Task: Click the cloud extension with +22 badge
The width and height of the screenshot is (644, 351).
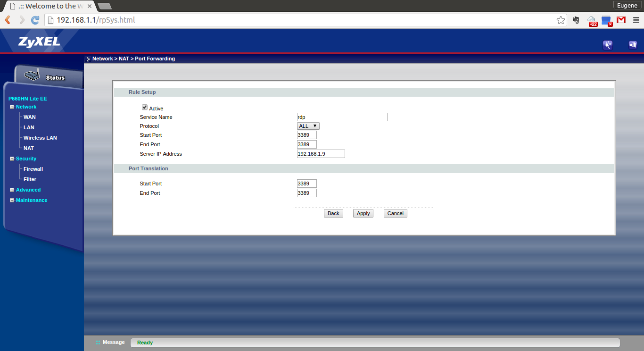Action: 592,20
